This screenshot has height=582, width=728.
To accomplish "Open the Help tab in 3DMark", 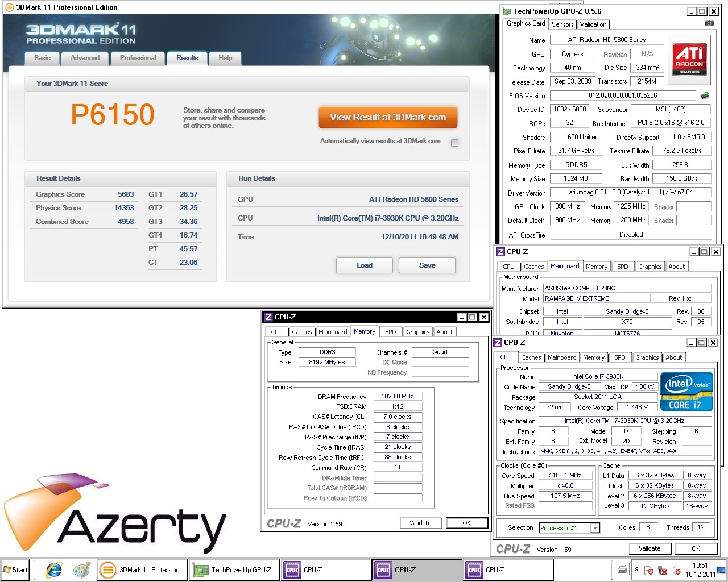I will pos(225,58).
